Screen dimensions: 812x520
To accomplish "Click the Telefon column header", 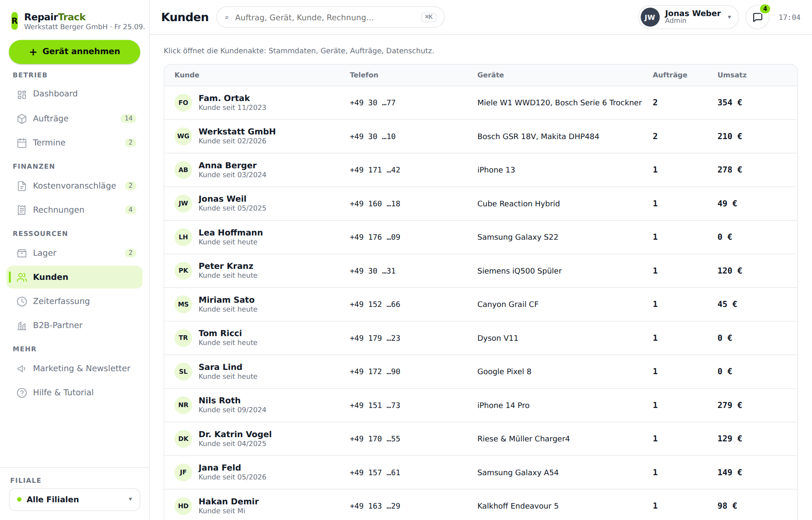I will pyautogui.click(x=364, y=75).
